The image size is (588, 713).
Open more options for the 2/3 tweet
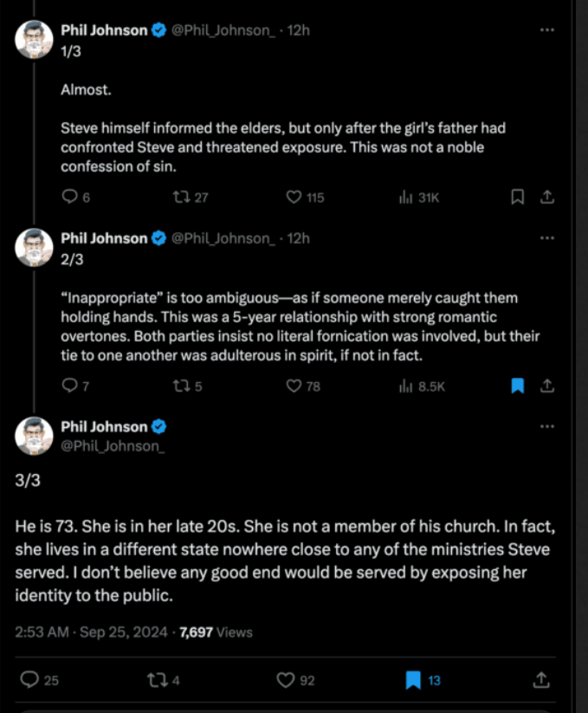coord(546,237)
